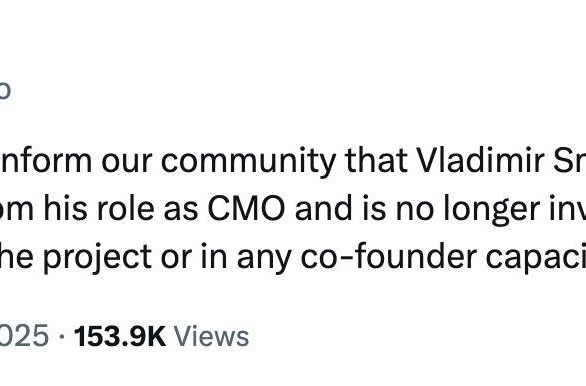
Task: Click the truncated word capaci at line end
Action: pos(536,258)
